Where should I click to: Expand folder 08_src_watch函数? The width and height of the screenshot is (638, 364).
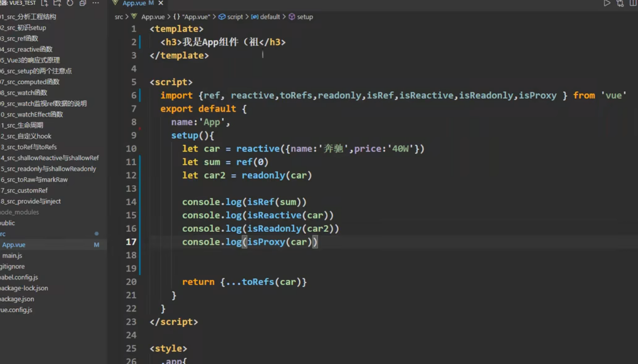(24, 93)
